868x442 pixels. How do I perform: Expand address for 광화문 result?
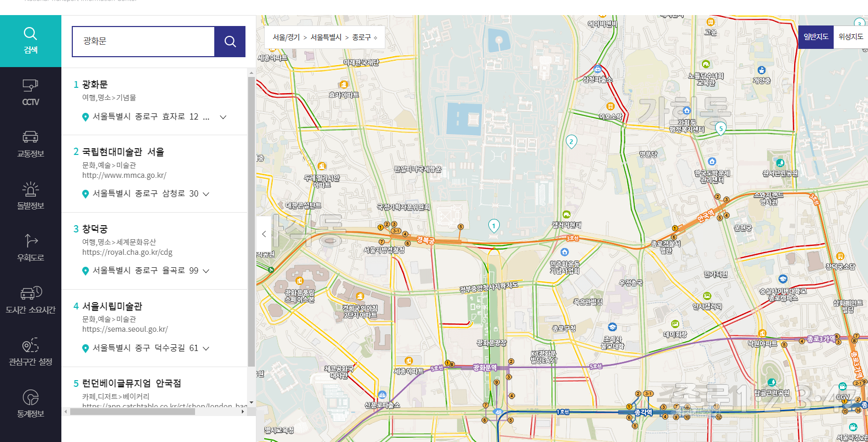coord(223,117)
